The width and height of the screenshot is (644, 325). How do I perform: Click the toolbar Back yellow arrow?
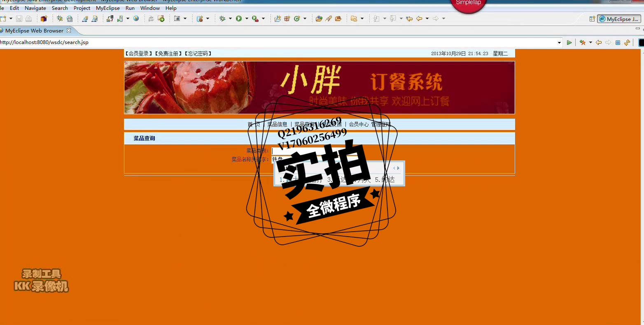[x=419, y=19]
